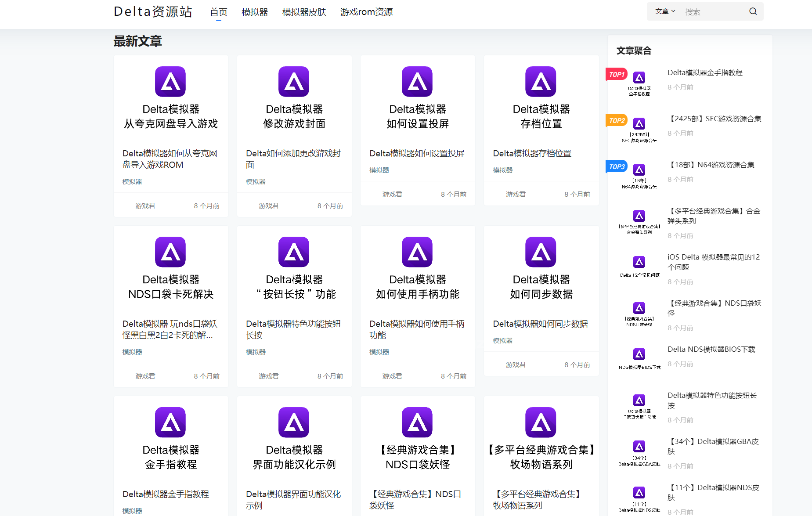Click 模拟器 tag under 夸克网盘 article
812x516 pixels.
[x=132, y=181]
